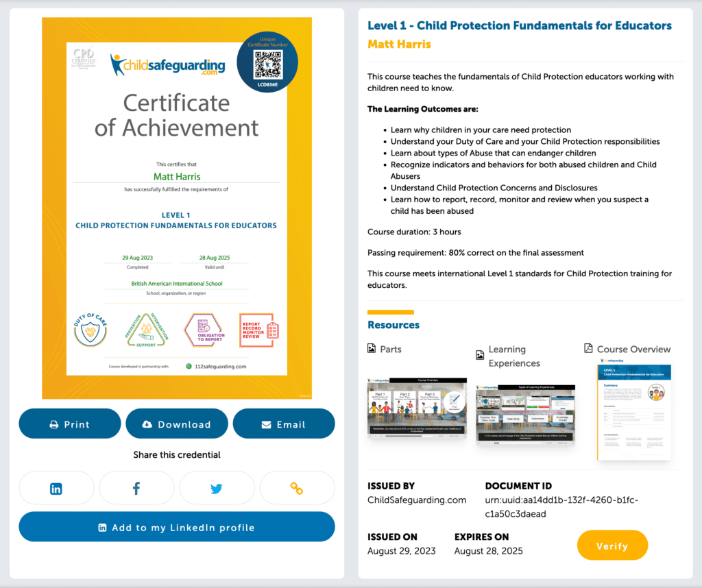Click the Obligation to Report badge
Viewport: 702px width, 588px height.
(x=203, y=330)
